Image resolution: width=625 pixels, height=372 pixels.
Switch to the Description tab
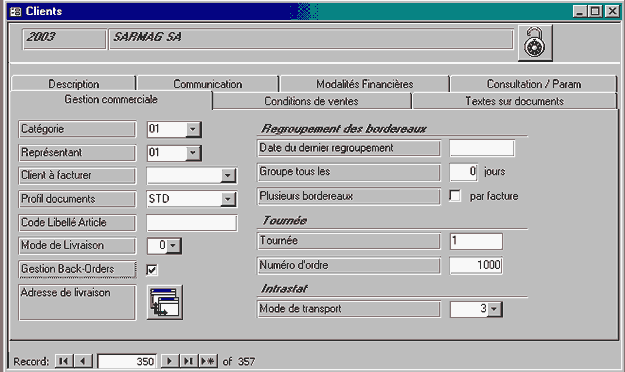click(74, 84)
